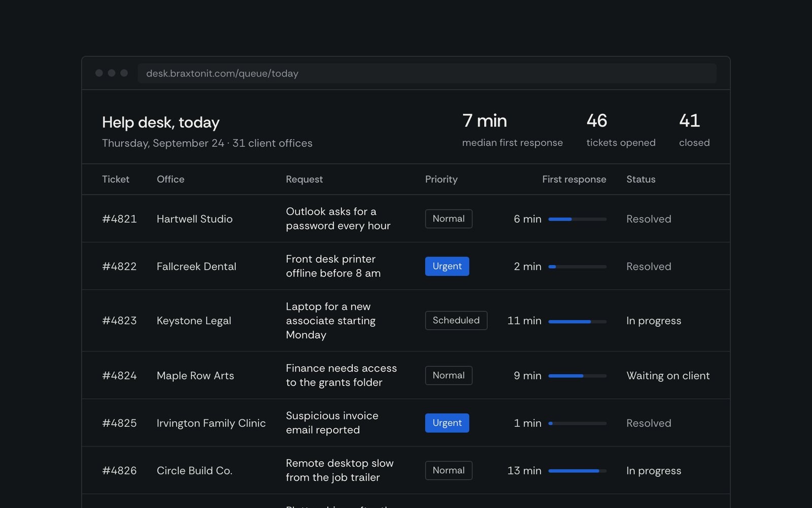Click the "41" closed tickets stat
Viewport: 812px width, 508px height.
689,121
